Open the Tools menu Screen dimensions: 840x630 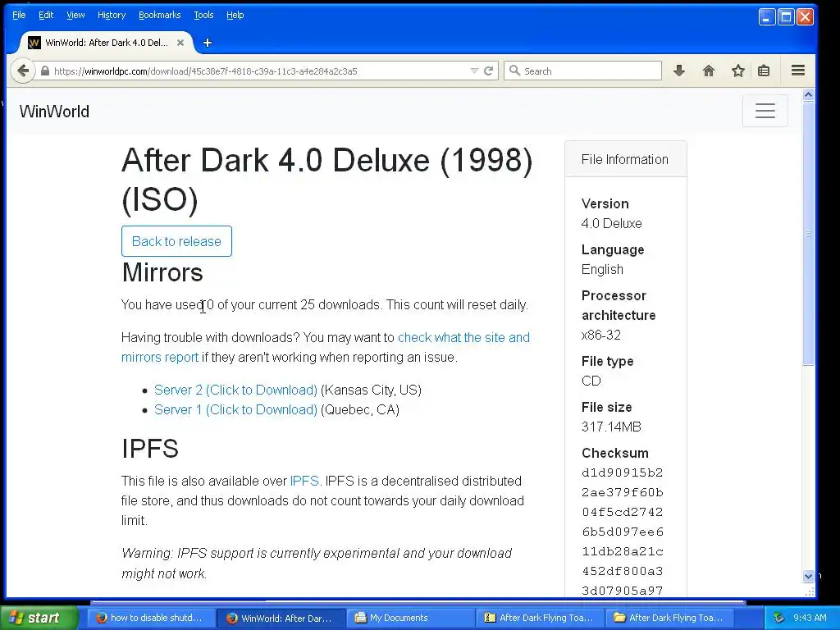[x=203, y=15]
